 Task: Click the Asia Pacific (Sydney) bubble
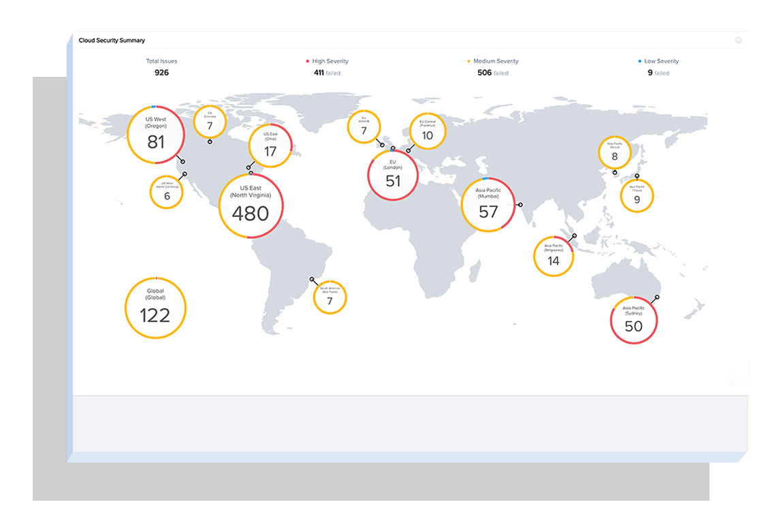point(633,320)
